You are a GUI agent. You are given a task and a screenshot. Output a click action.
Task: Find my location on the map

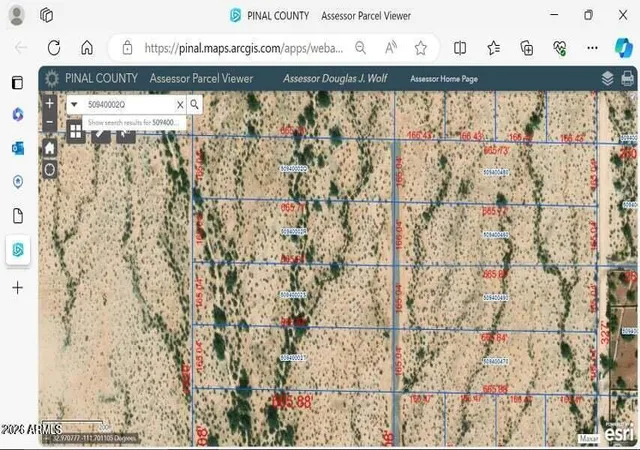[49, 169]
